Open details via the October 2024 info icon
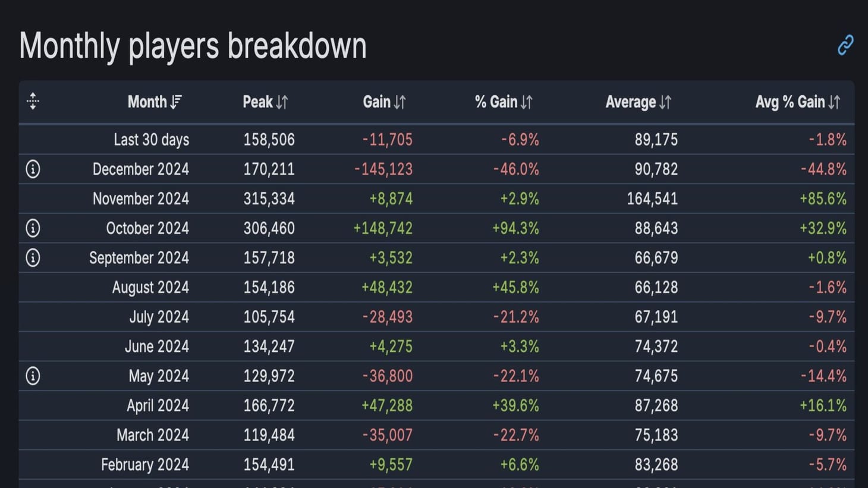Image resolution: width=868 pixels, height=488 pixels. click(32, 228)
